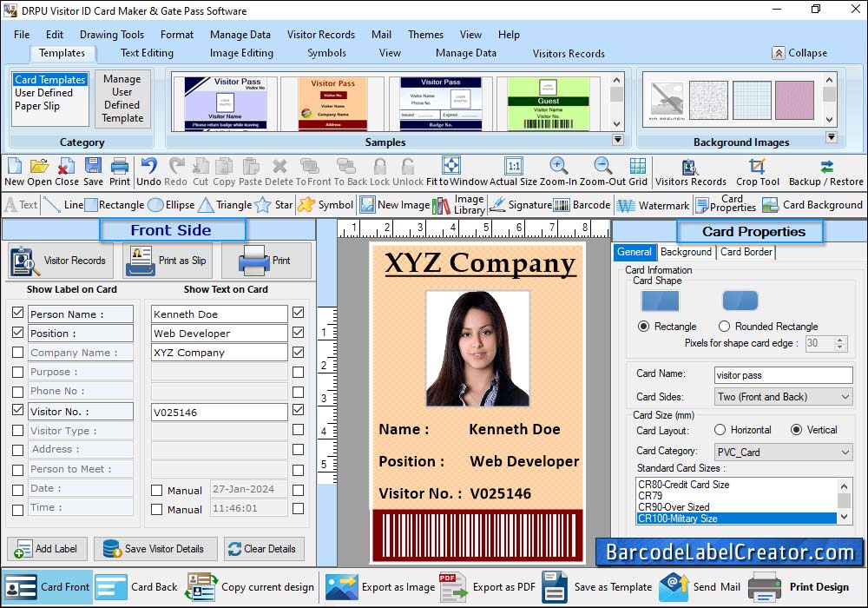Insert a Symbol from the toolbar

point(325,205)
